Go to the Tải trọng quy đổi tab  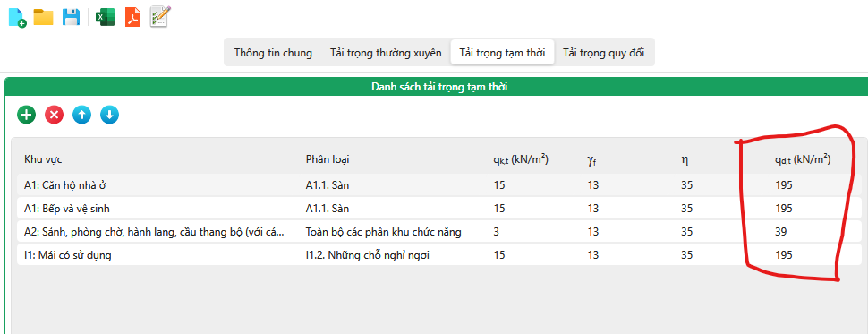click(x=603, y=53)
